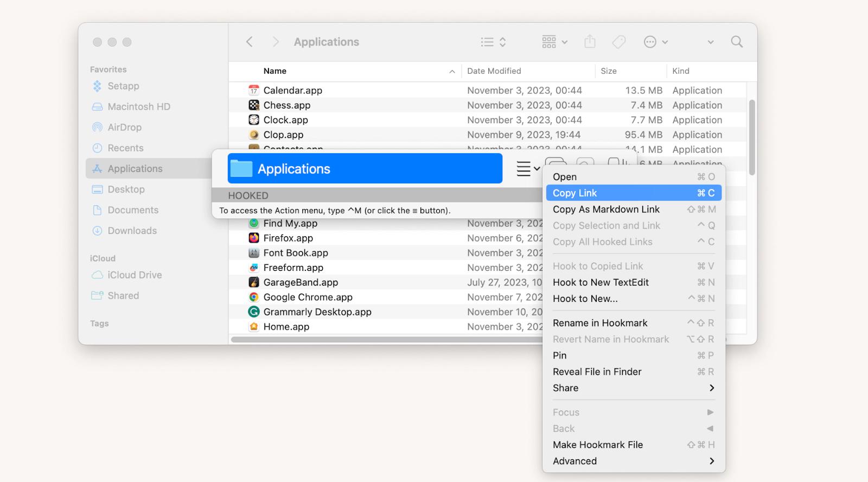Image resolution: width=868 pixels, height=482 pixels.
Task: Choose Open in the Hookmark menu
Action: pyautogui.click(x=634, y=177)
